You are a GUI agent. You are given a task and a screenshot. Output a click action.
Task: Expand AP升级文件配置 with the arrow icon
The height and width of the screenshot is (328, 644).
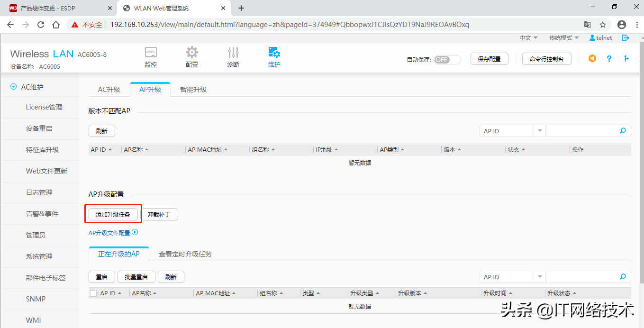[x=135, y=233]
